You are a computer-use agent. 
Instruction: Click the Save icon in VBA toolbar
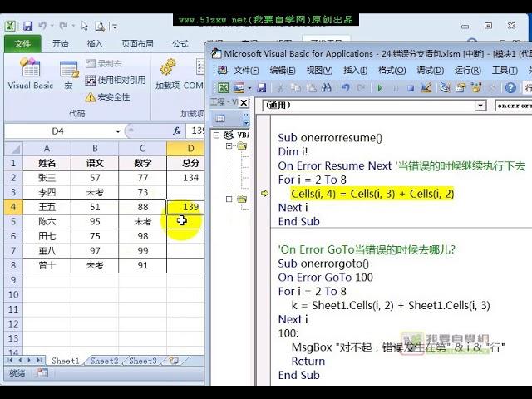[262, 88]
